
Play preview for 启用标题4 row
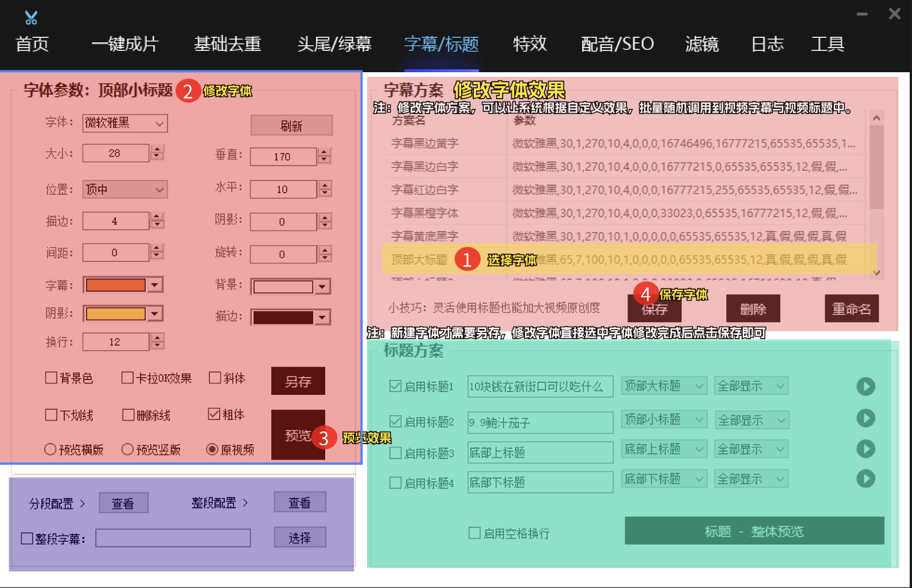(x=866, y=478)
